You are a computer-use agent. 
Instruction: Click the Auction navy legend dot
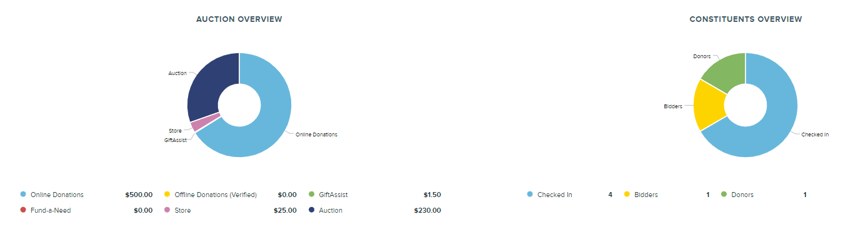(312, 210)
